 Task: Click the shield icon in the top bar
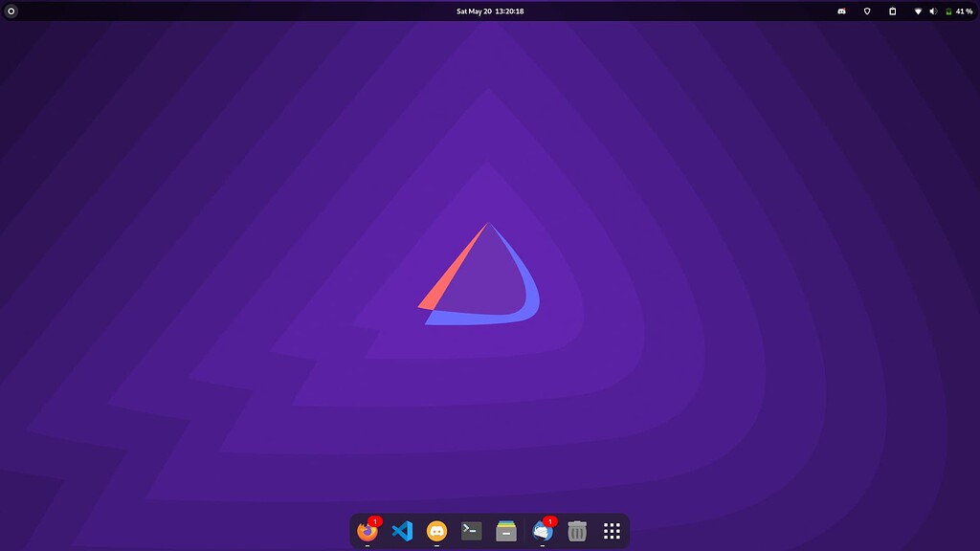click(866, 11)
